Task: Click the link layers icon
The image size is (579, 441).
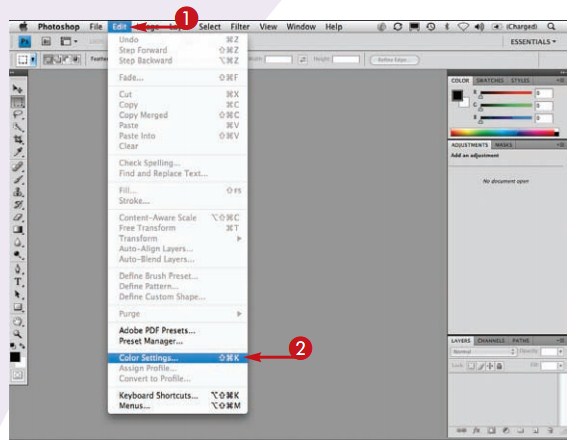Action: [461, 431]
